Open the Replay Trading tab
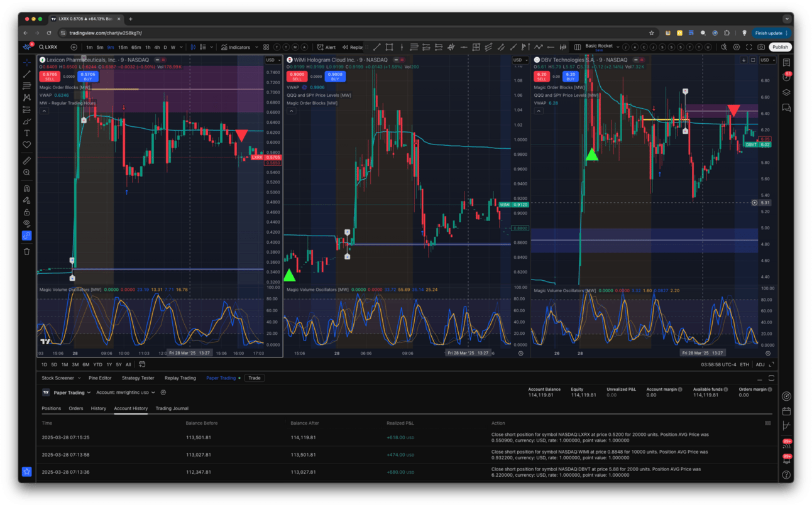Image resolution: width=812 pixels, height=507 pixels. (x=180, y=378)
